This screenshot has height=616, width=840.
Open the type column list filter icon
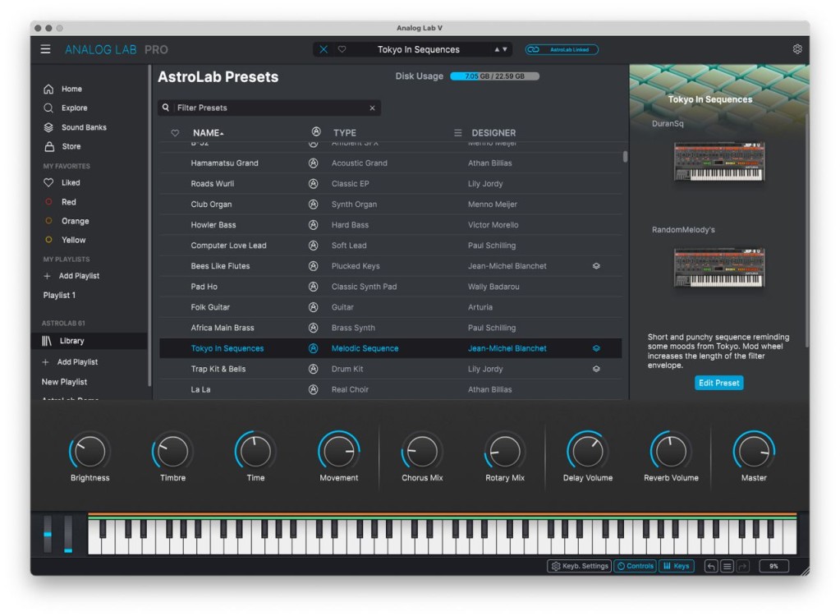pyautogui.click(x=458, y=132)
